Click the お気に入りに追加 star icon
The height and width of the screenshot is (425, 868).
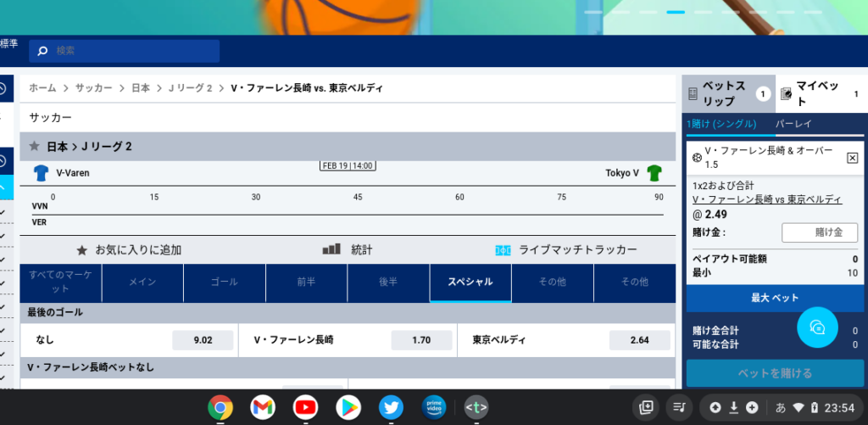(82, 250)
